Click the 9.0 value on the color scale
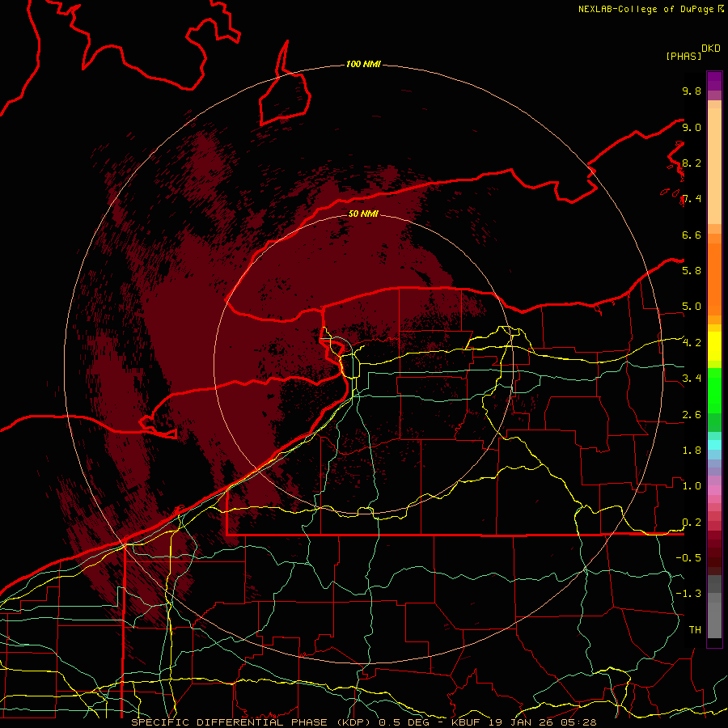Viewport: 728px width, 728px height. point(692,127)
